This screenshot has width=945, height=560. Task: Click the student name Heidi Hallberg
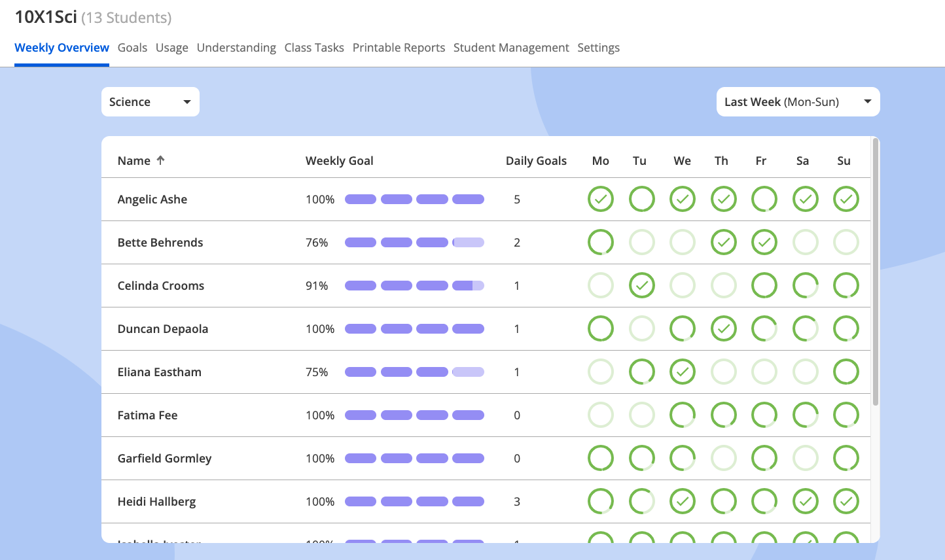[156, 502]
